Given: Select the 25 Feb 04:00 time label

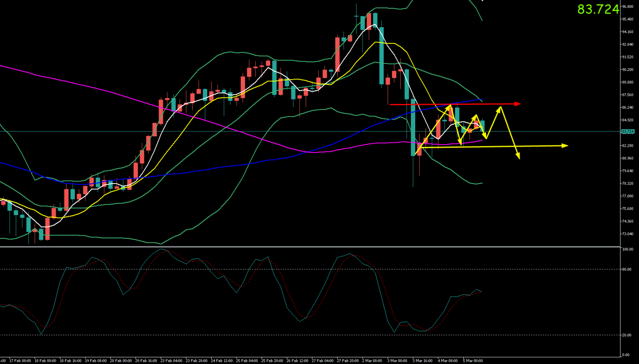Looking at the screenshot, I should [247, 361].
